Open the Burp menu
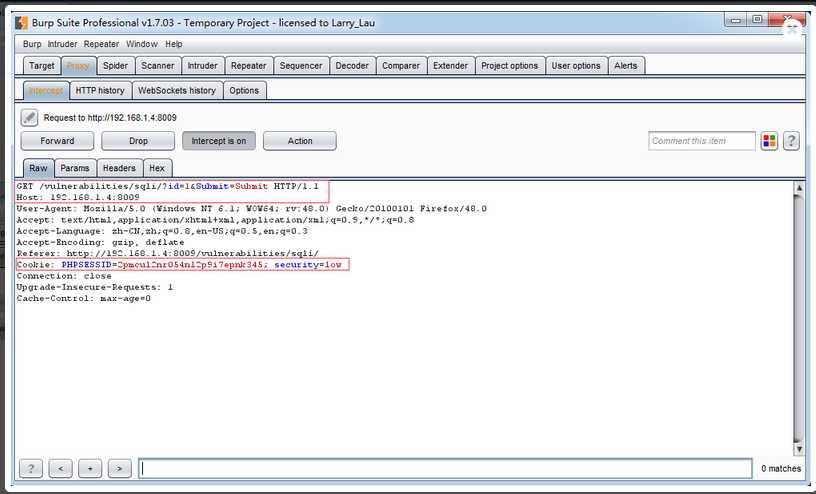816x494 pixels. coord(32,44)
